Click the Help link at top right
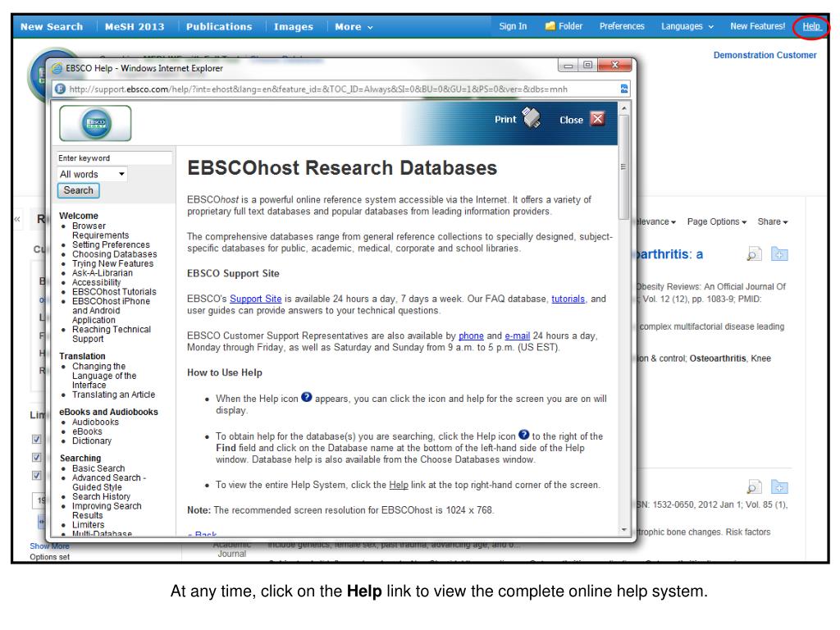The height and width of the screenshot is (630, 840). click(x=811, y=26)
